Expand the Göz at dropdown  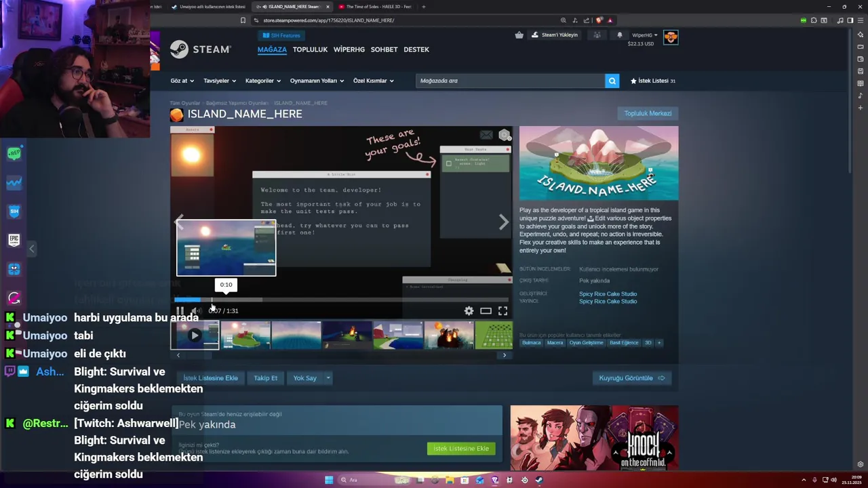point(182,81)
